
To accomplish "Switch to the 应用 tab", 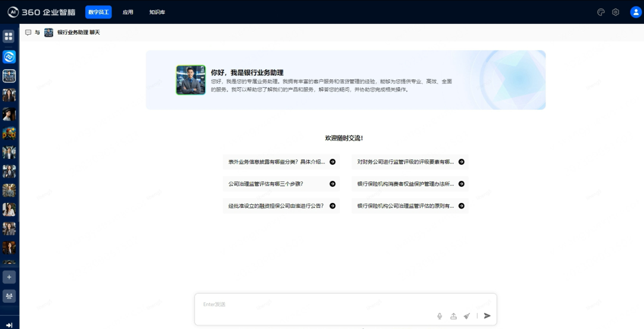I will tap(128, 12).
